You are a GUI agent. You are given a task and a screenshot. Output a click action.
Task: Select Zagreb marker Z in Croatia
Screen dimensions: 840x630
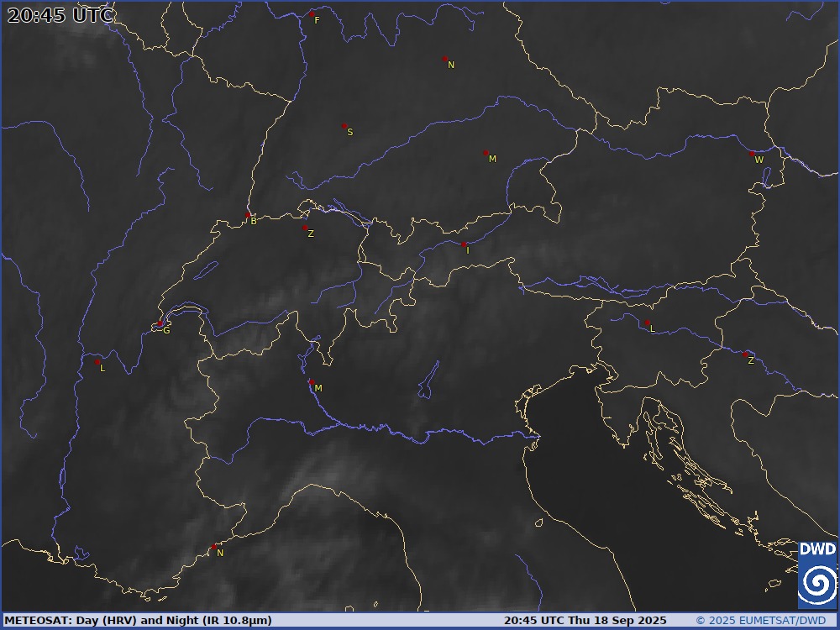click(x=745, y=354)
